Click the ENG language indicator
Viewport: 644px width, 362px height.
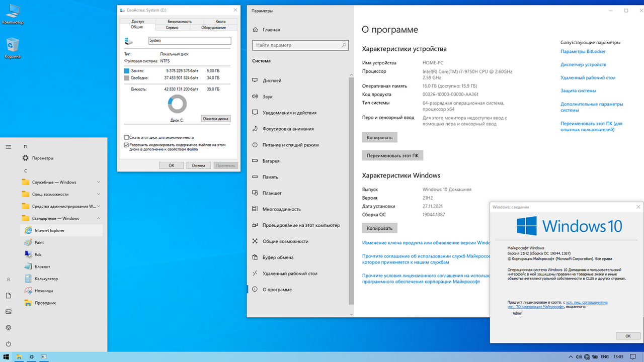[x=606, y=357]
